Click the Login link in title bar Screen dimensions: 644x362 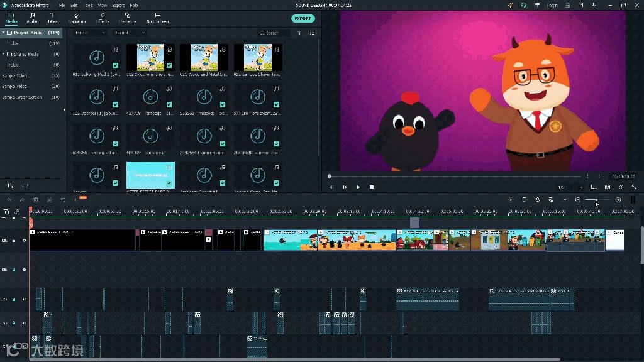pos(552,5)
